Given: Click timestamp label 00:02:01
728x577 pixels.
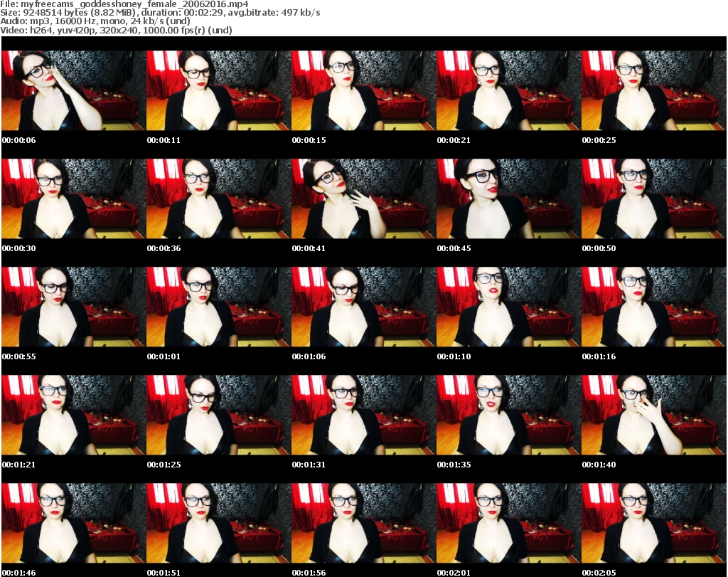Looking at the screenshot, I should pyautogui.click(x=454, y=573).
